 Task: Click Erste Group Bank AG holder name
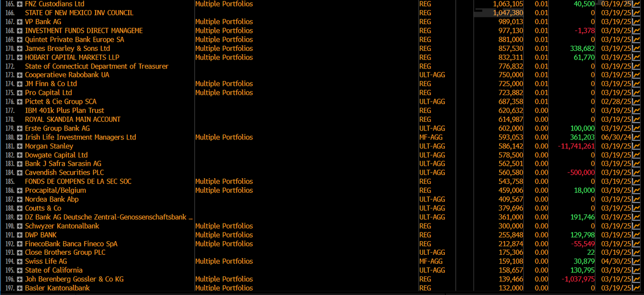(x=57, y=128)
